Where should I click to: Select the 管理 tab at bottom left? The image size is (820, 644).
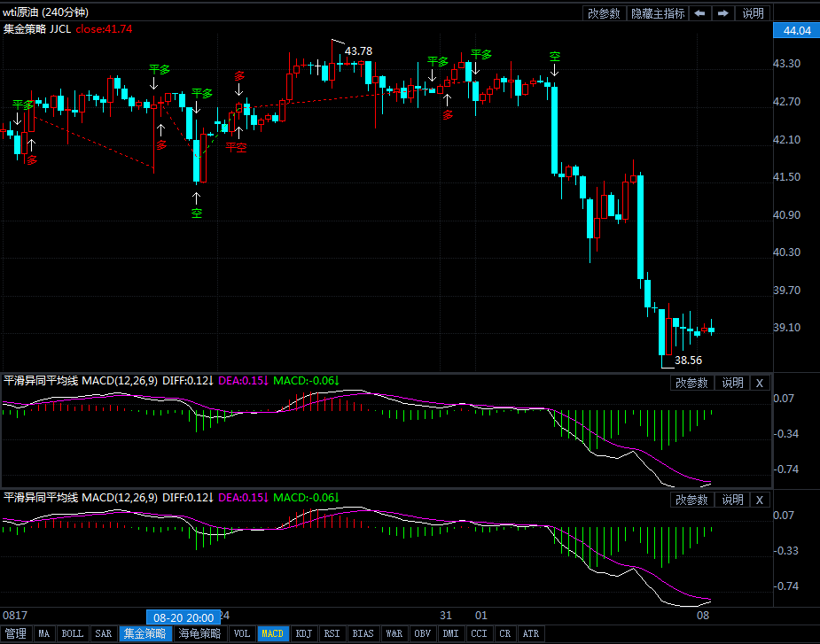[16, 633]
